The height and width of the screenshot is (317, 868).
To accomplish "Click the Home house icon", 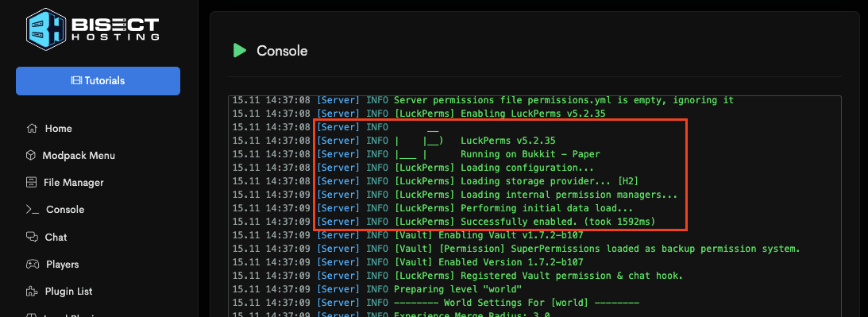I will pos(32,129).
